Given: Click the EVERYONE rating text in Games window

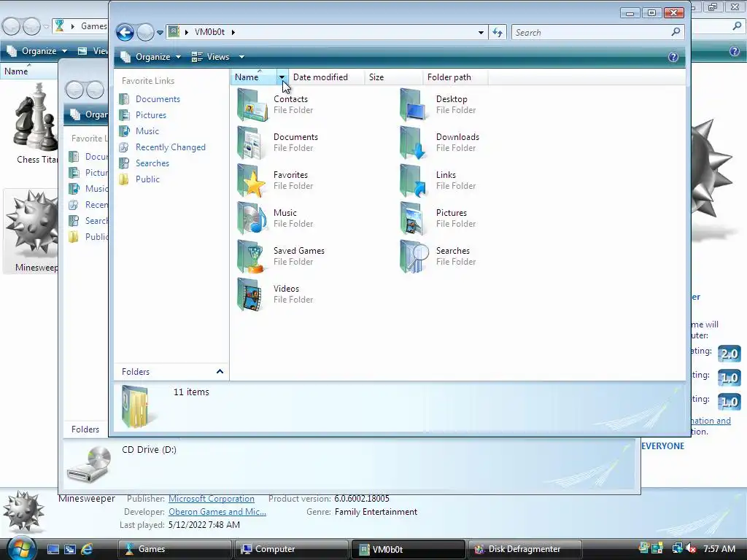Looking at the screenshot, I should coord(662,446).
